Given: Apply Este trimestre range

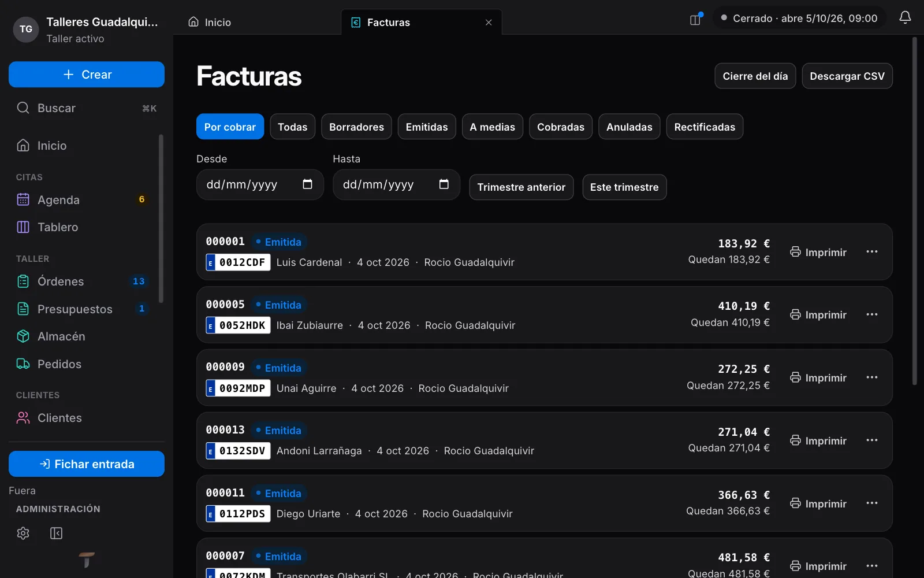Looking at the screenshot, I should tap(624, 187).
